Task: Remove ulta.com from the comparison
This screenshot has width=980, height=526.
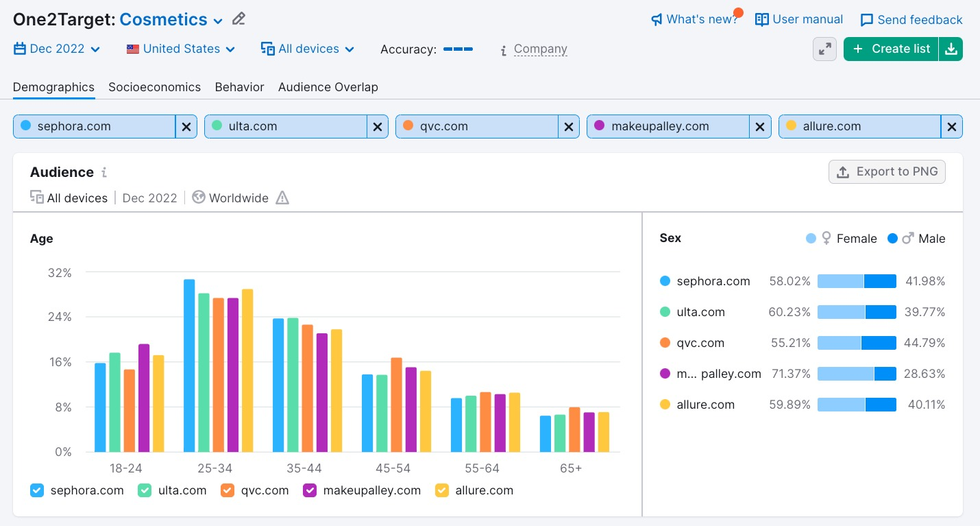Action: tap(378, 126)
